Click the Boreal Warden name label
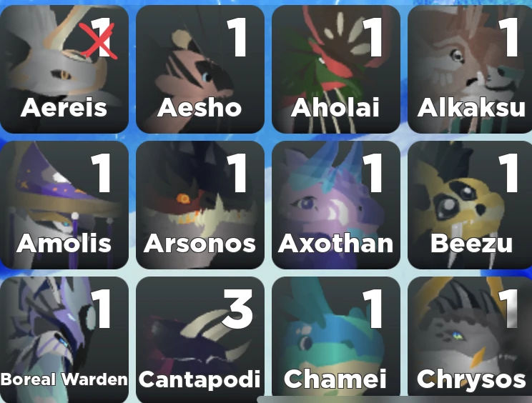 tap(64, 379)
